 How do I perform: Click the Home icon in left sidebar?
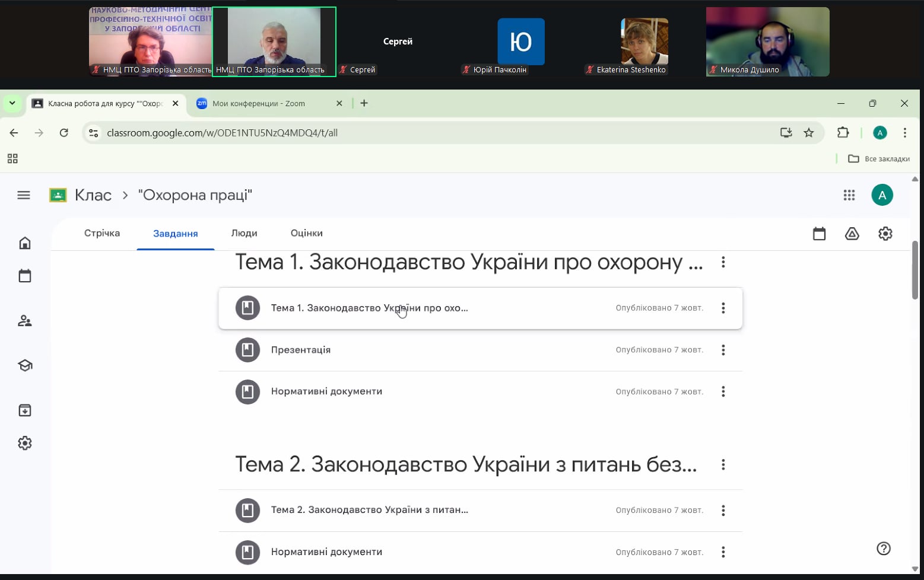25,243
